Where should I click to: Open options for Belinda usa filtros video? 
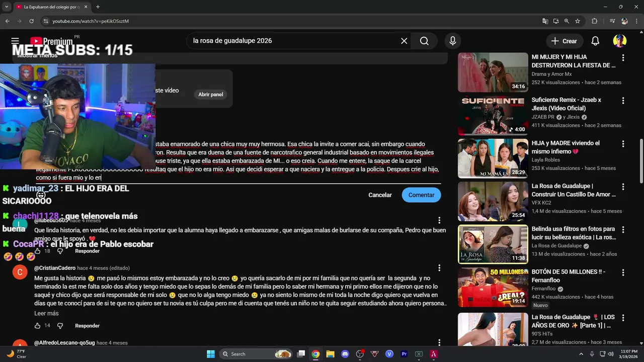(623, 230)
